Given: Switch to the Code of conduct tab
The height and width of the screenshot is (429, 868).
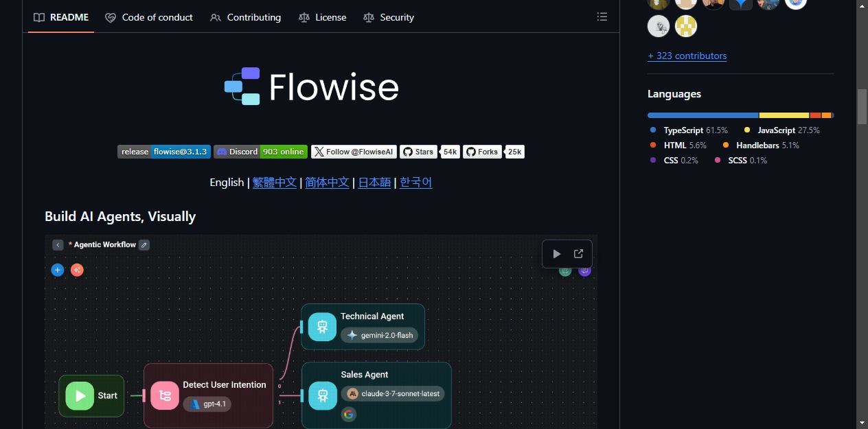Looking at the screenshot, I should pyautogui.click(x=149, y=17).
